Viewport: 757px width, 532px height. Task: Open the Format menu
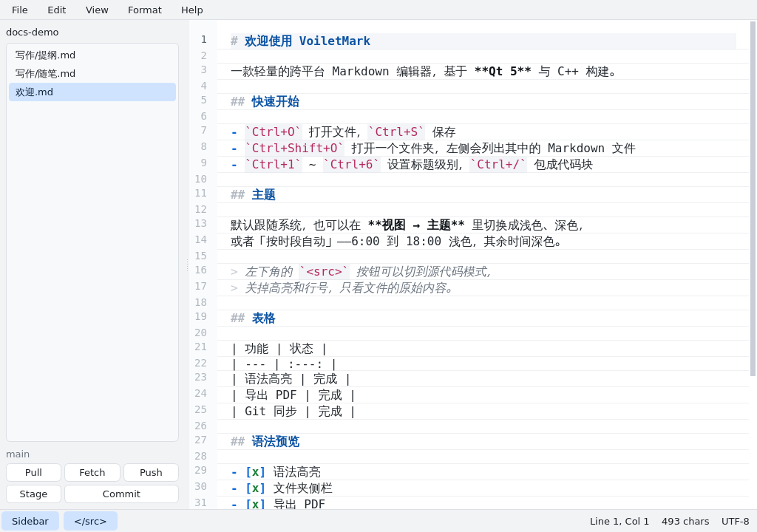click(x=145, y=10)
